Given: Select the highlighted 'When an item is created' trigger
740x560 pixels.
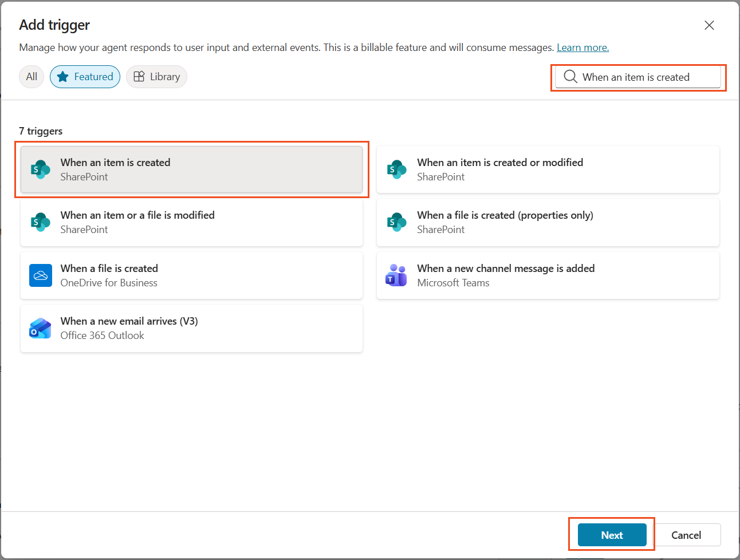Looking at the screenshot, I should 191,169.
